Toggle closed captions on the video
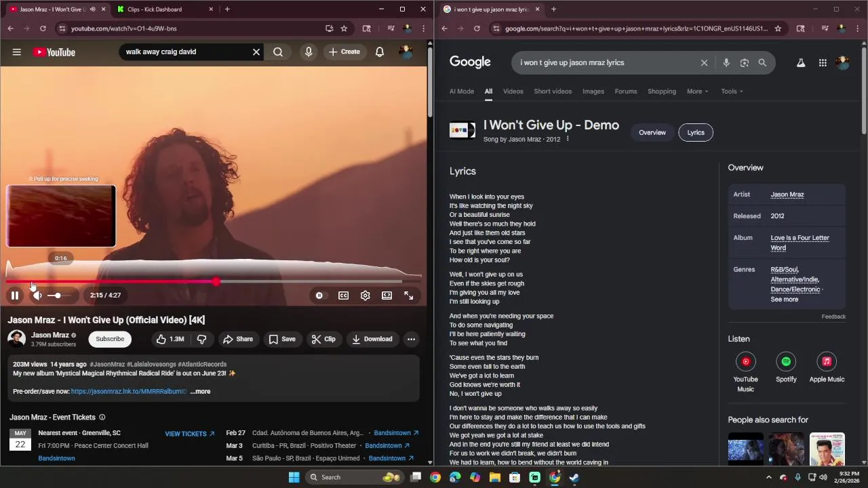Viewport: 868px width, 488px height. pyautogui.click(x=344, y=296)
